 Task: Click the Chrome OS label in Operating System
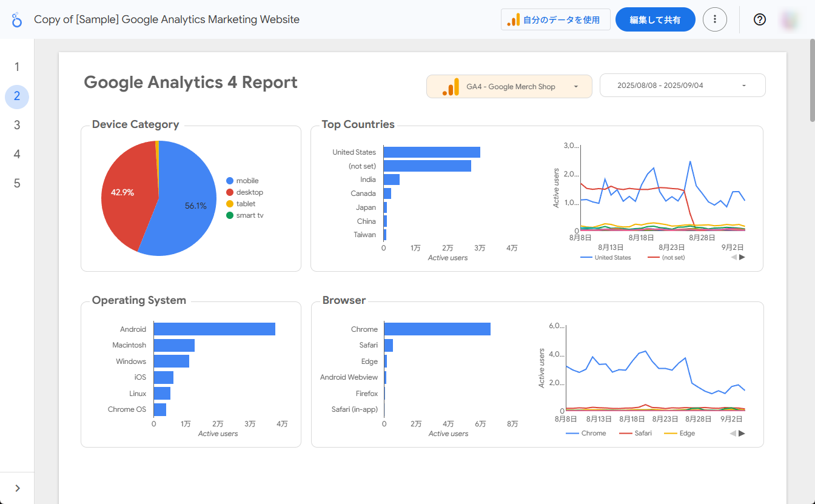tap(127, 409)
